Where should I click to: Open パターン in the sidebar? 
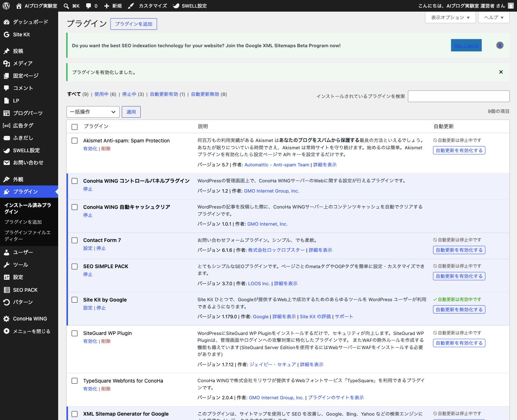[29, 302]
